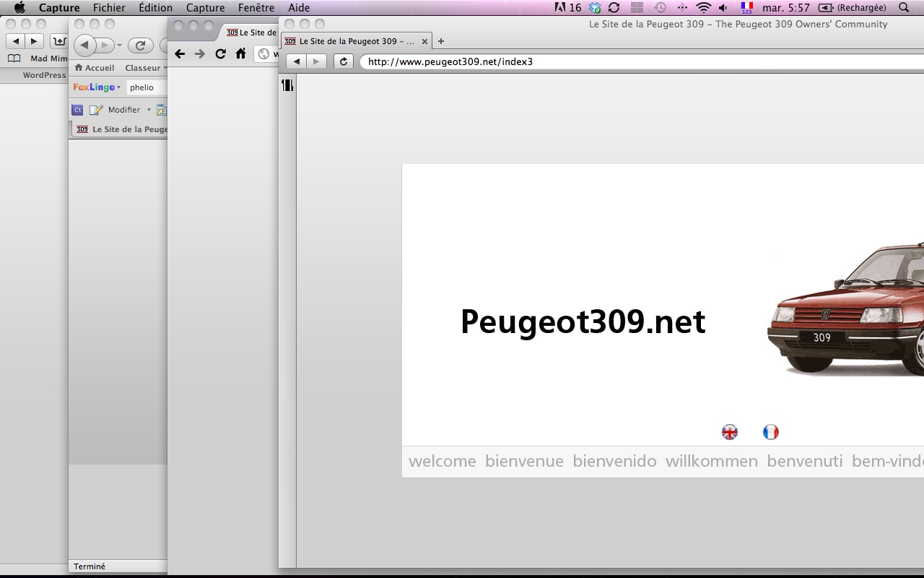Open the Modifier dropdown arrow

pyautogui.click(x=149, y=110)
